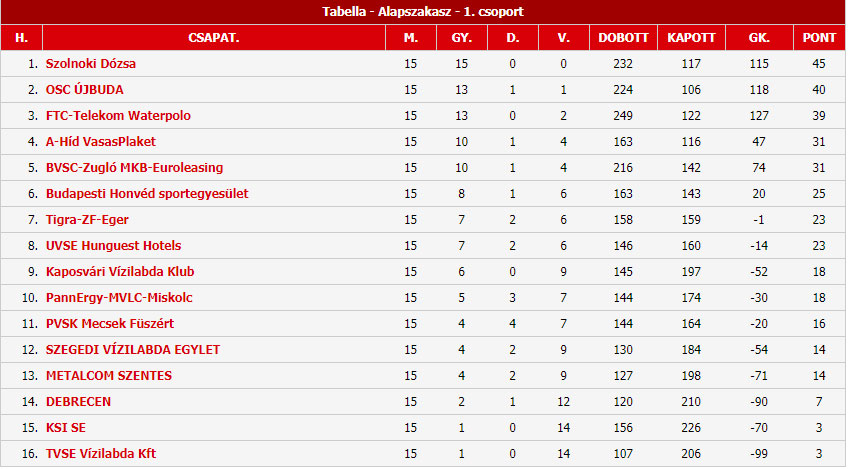Click PannErgy-MVLC-Miskolc team name
Image resolution: width=848 pixels, height=469 pixels.
[119, 298]
